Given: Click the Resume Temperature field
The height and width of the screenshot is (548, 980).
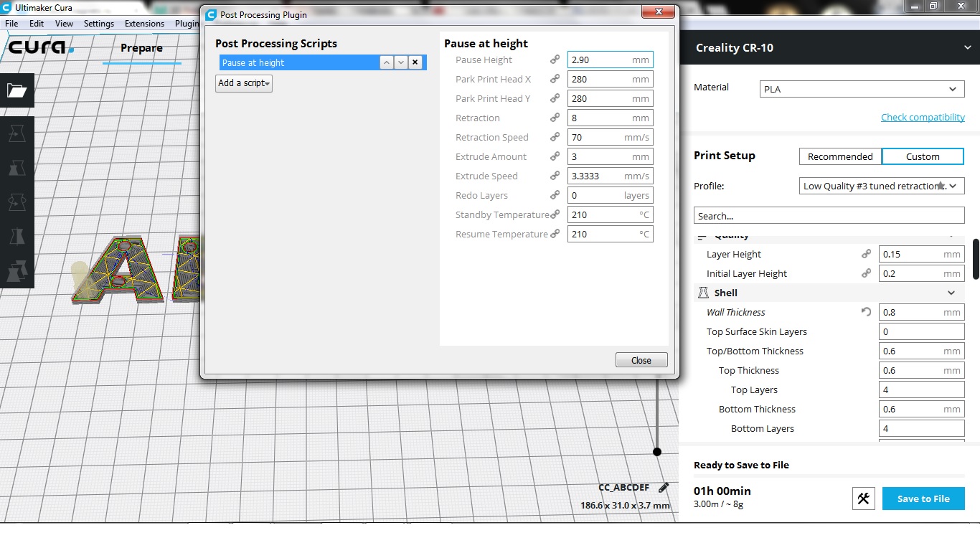Looking at the screenshot, I should (611, 234).
